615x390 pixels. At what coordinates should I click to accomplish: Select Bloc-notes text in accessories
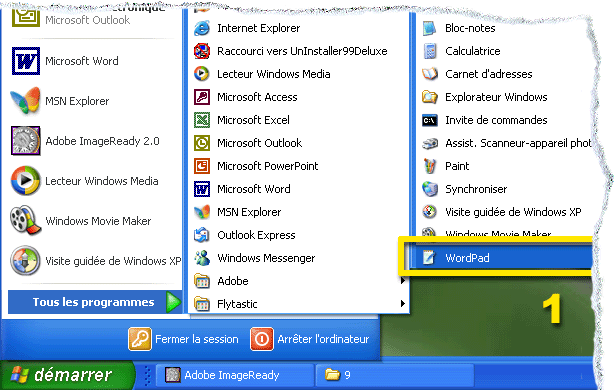click(470, 28)
